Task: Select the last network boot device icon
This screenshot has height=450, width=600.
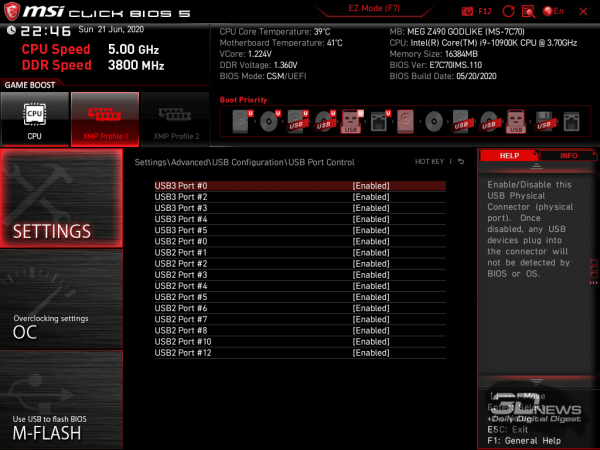Action: pyautogui.click(x=570, y=123)
